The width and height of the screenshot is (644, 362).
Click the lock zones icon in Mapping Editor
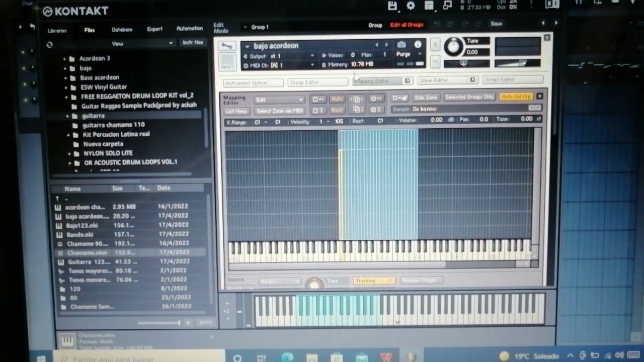tap(399, 98)
